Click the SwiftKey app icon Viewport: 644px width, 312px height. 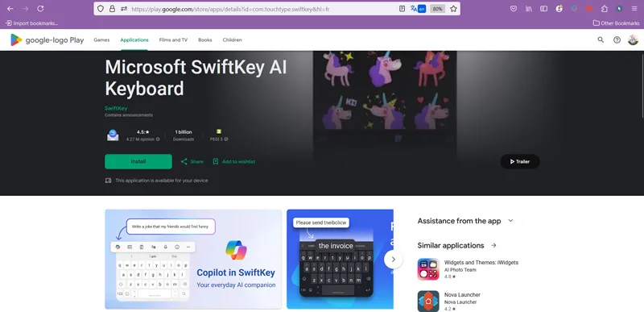coord(113,135)
